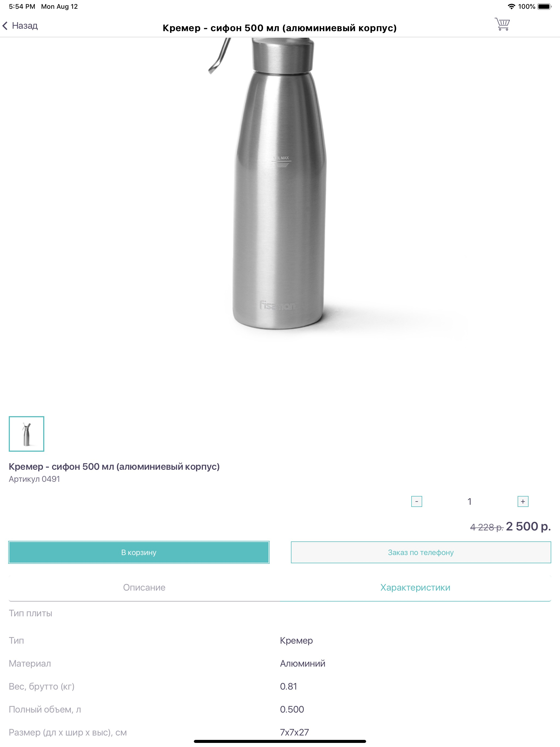Tap the Материал specification row
Viewport: 560px width, 747px height.
tap(280, 664)
